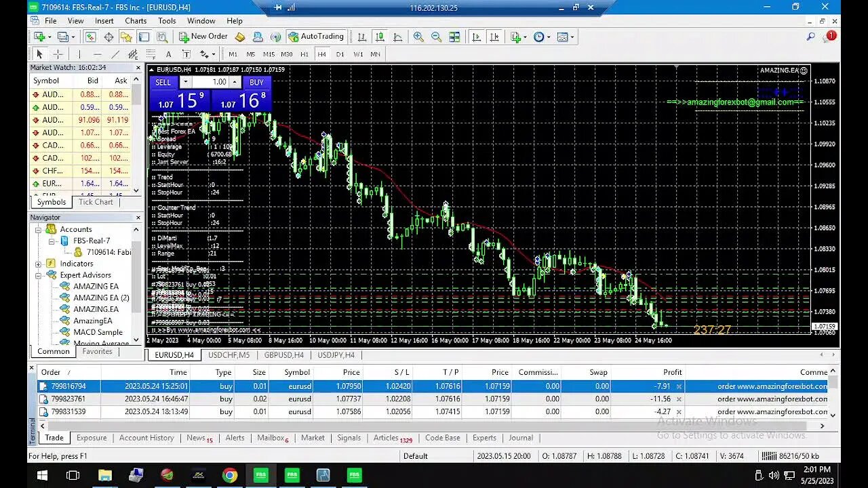Image resolution: width=868 pixels, height=488 pixels.
Task: Switch chart timeframe to H1
Action: (x=304, y=54)
